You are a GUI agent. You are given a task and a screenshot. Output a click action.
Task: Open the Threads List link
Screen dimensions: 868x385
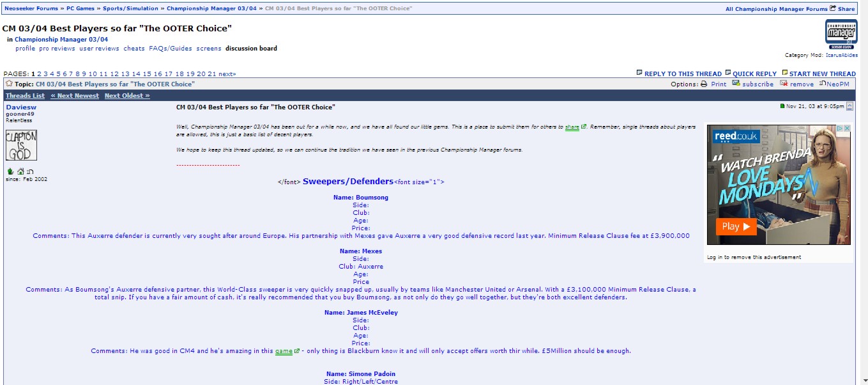(x=25, y=96)
